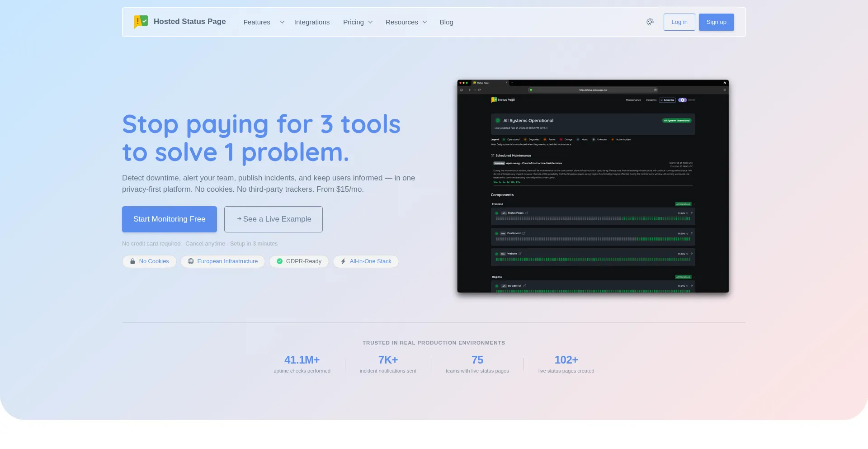The image size is (868, 449).
Task: Expand the chevron next to Features
Action: (x=282, y=22)
